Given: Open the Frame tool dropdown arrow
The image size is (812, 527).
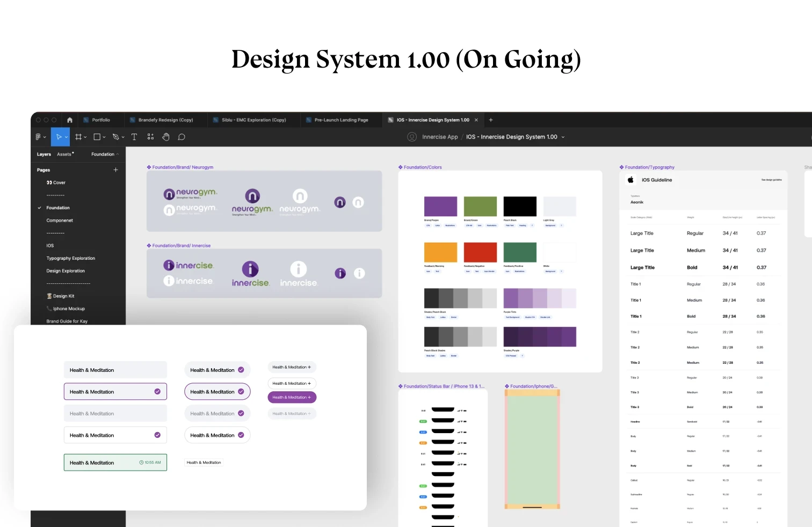Looking at the screenshot, I should click(85, 137).
